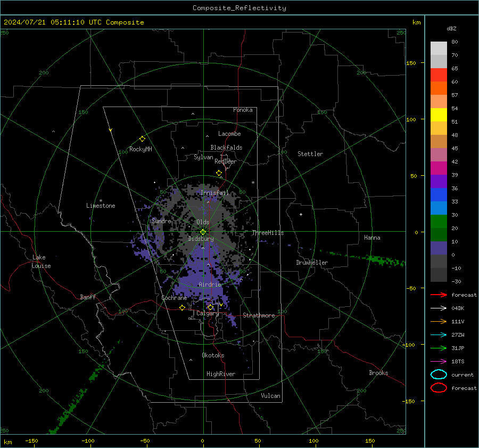
Task: Pick the 36 dBZ blue color swatch
Action: 439,194
